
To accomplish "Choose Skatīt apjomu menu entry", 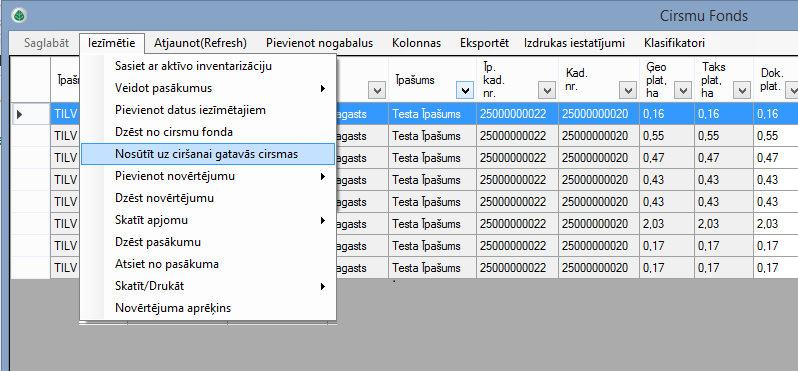I will coord(208,220).
